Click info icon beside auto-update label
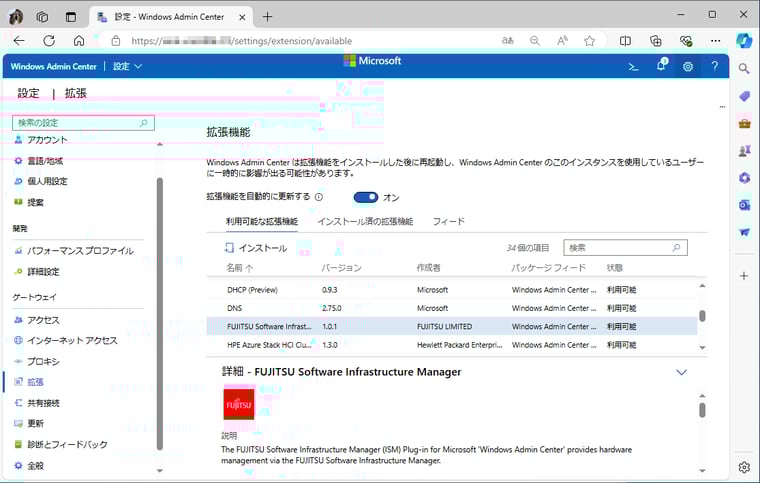The image size is (760, 483). 318,197
